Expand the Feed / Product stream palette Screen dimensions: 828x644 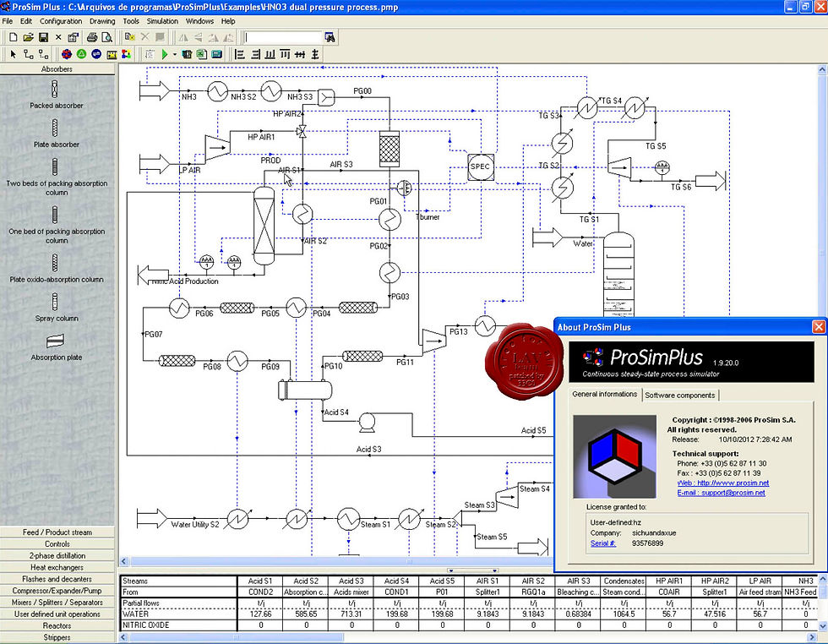(57, 532)
